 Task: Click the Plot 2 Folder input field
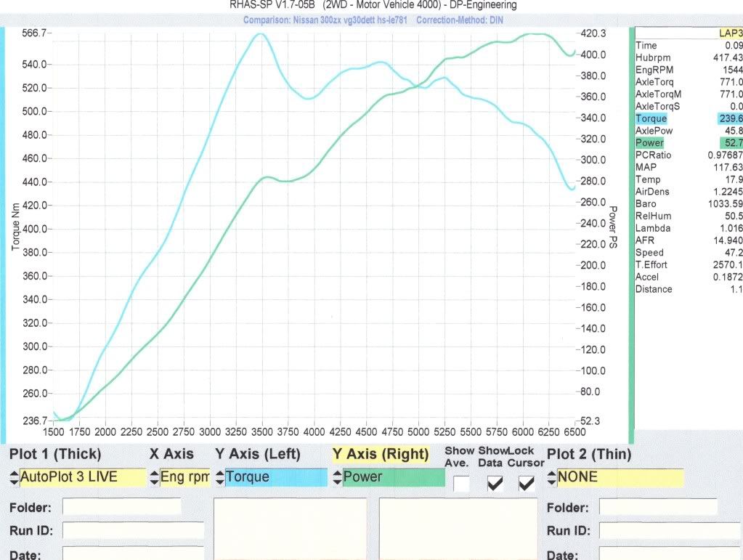point(658,506)
